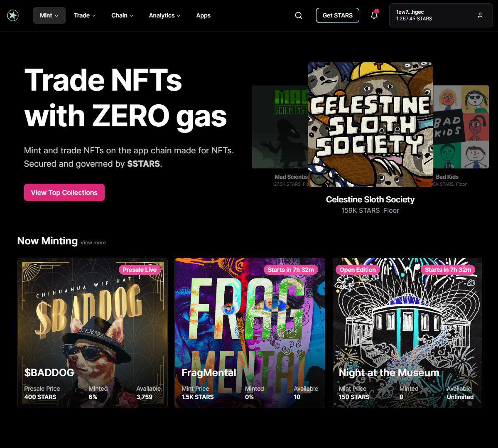The image size is (498, 448).
Task: Open Celestine Sloth Society title link
Action: 370,199
